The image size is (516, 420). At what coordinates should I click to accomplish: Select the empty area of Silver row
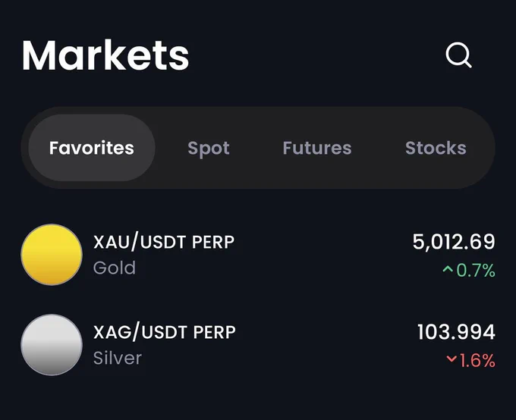[326, 345]
